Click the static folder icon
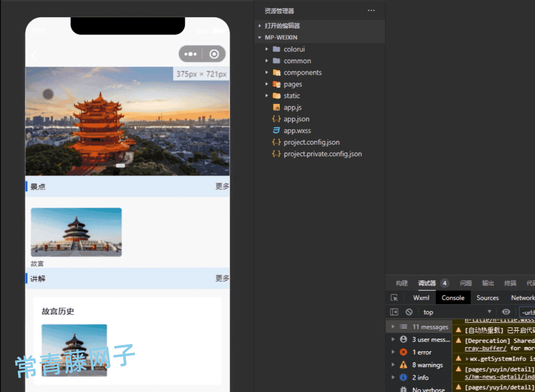Viewport: 535px width, 392px height. click(x=277, y=96)
